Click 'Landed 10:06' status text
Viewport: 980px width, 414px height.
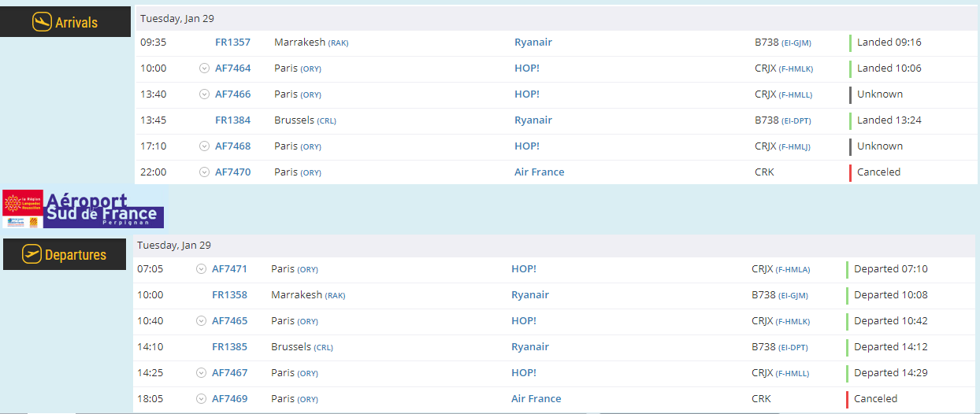tap(889, 68)
